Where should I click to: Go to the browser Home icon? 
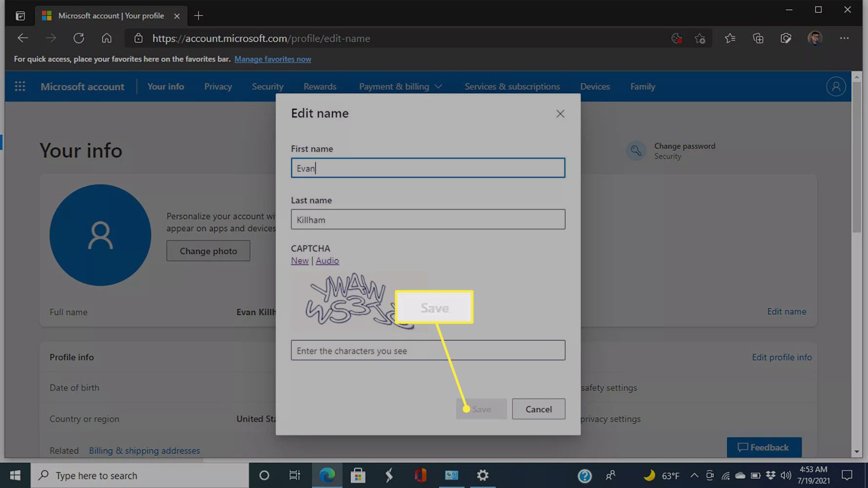tap(107, 38)
